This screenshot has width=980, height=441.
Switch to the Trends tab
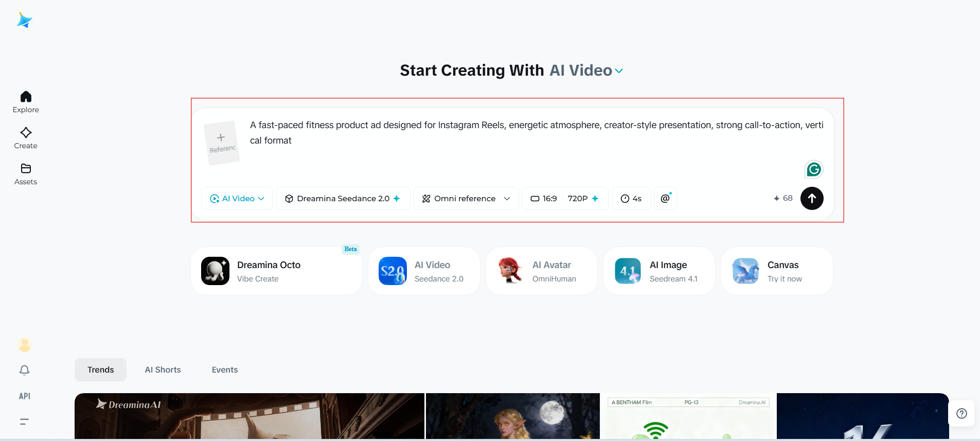[x=100, y=369]
